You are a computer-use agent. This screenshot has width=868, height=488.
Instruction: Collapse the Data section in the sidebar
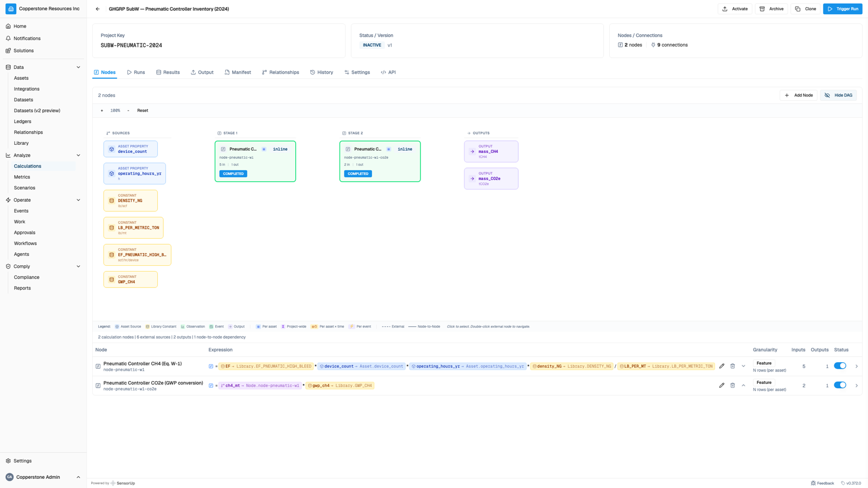(78, 67)
